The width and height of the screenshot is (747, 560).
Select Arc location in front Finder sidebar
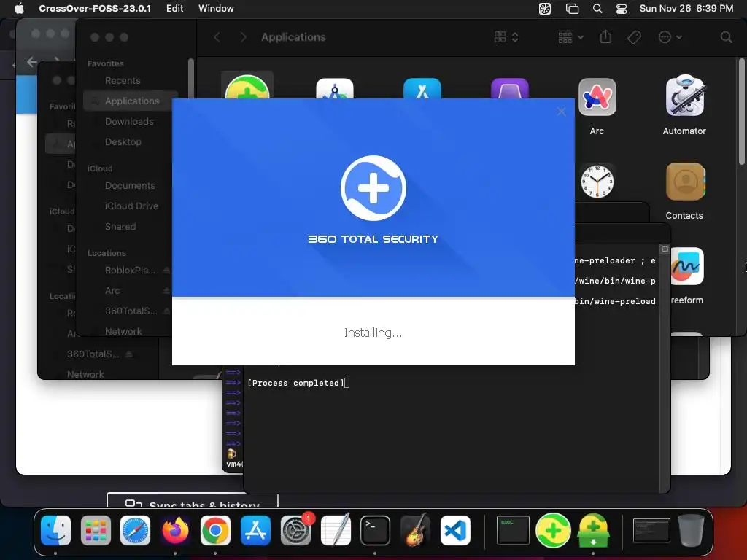pos(112,290)
